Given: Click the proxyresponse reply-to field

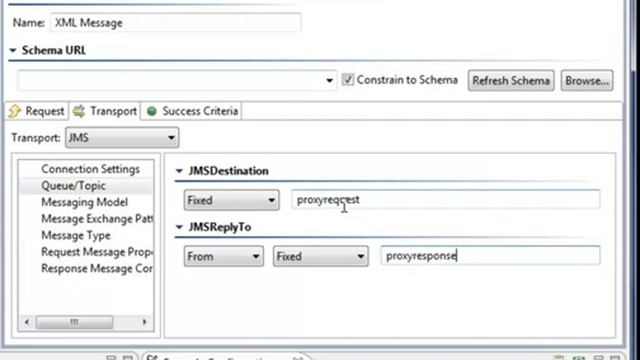Looking at the screenshot, I should point(490,256).
